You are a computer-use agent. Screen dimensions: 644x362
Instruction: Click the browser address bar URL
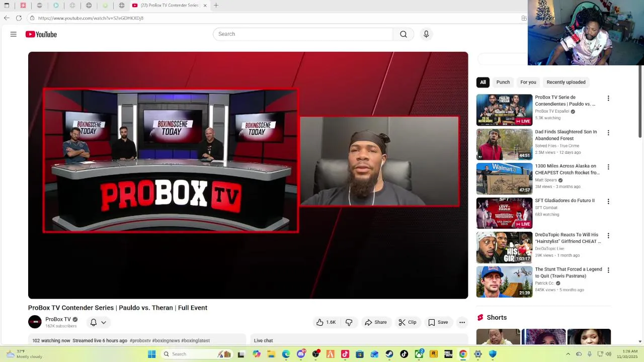(x=91, y=18)
